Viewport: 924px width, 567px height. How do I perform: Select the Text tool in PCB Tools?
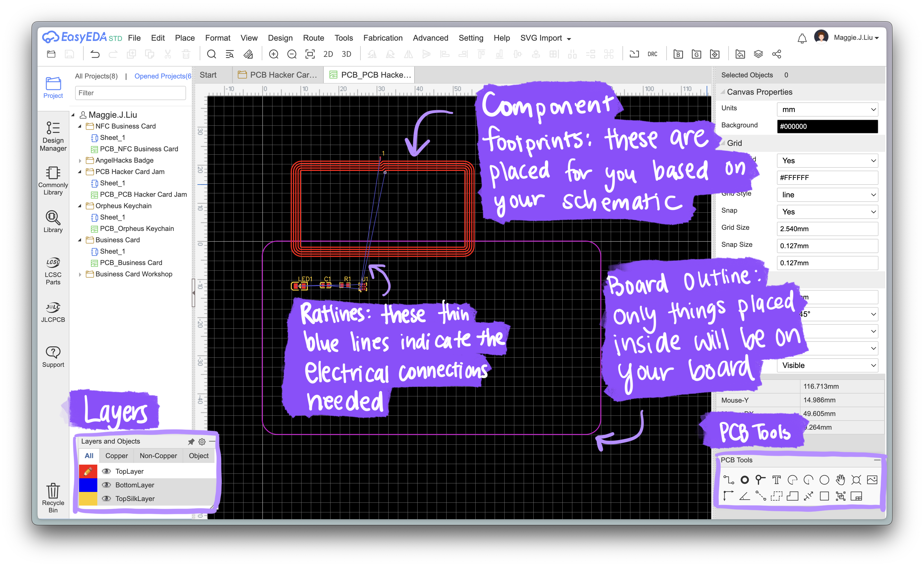[776, 480]
